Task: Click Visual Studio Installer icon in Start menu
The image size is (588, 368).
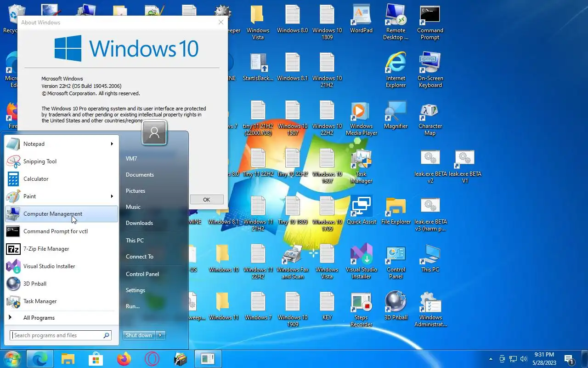Action: tap(13, 266)
